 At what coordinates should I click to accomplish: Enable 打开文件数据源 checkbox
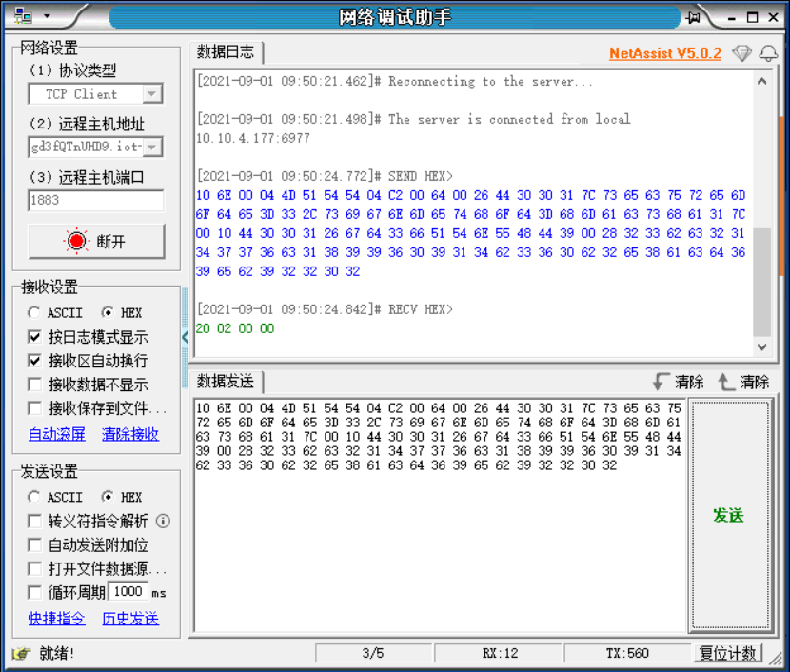(x=35, y=569)
